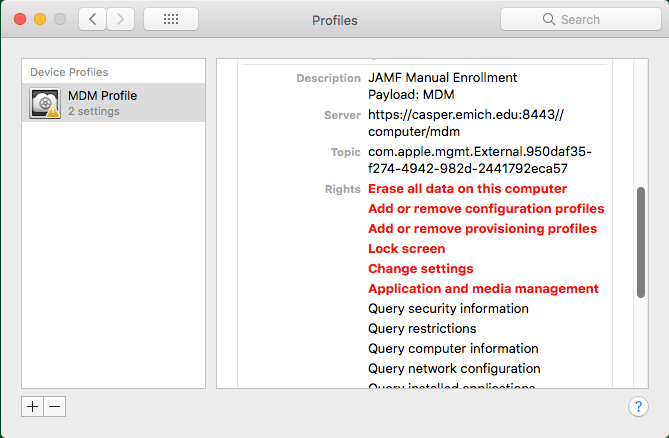Click the com.apple.mgmt.External topic text
Screen dimensions: 669x438
(480, 160)
